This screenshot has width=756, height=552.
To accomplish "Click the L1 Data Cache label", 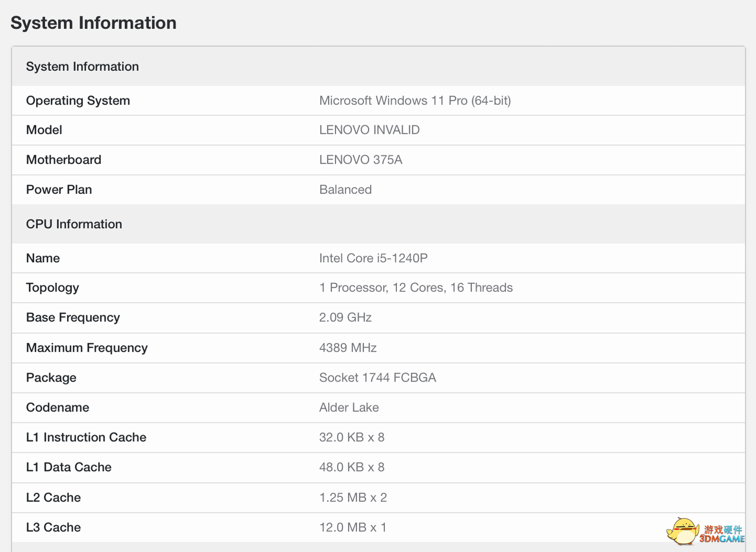I will 69,468.
